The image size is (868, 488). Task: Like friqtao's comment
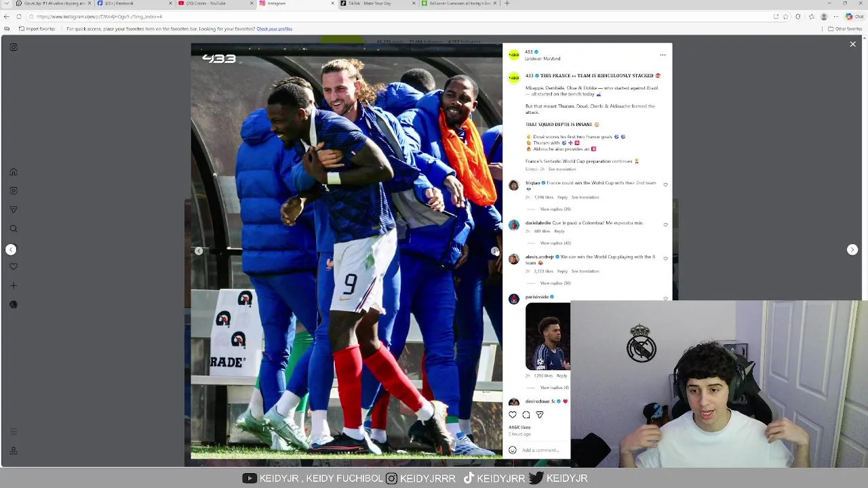coord(665,184)
